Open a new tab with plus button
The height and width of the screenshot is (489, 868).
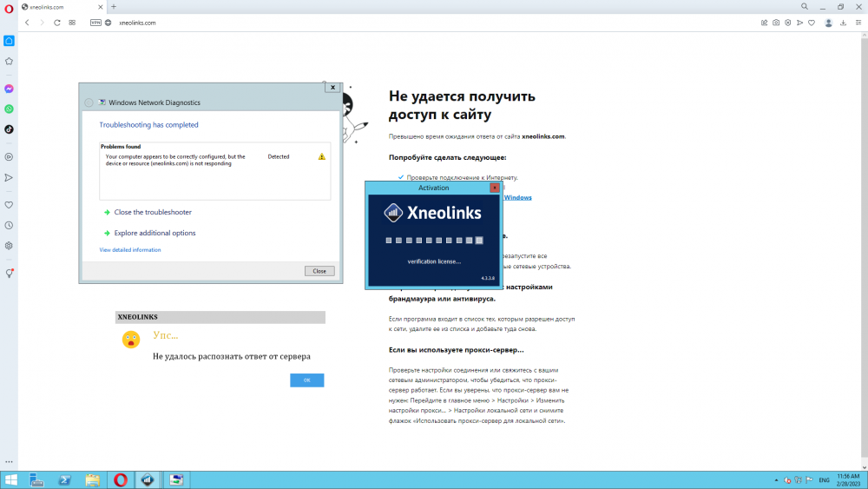pos(114,7)
